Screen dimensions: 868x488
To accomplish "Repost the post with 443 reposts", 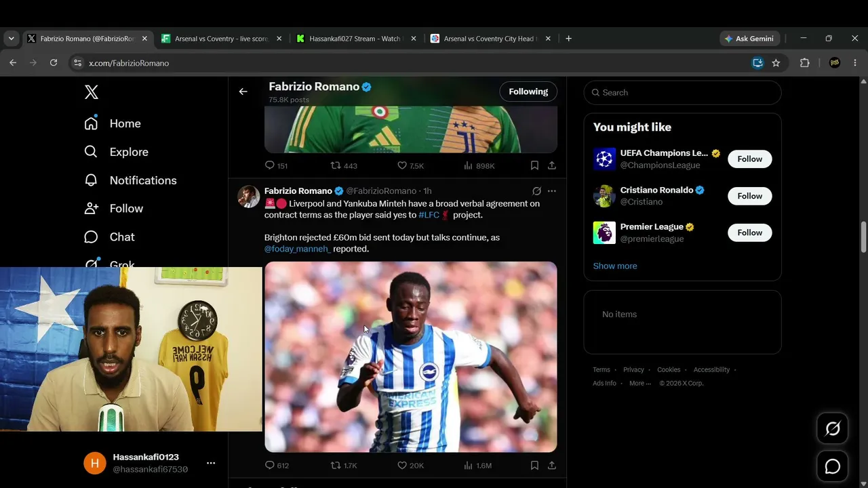I will tap(336, 165).
